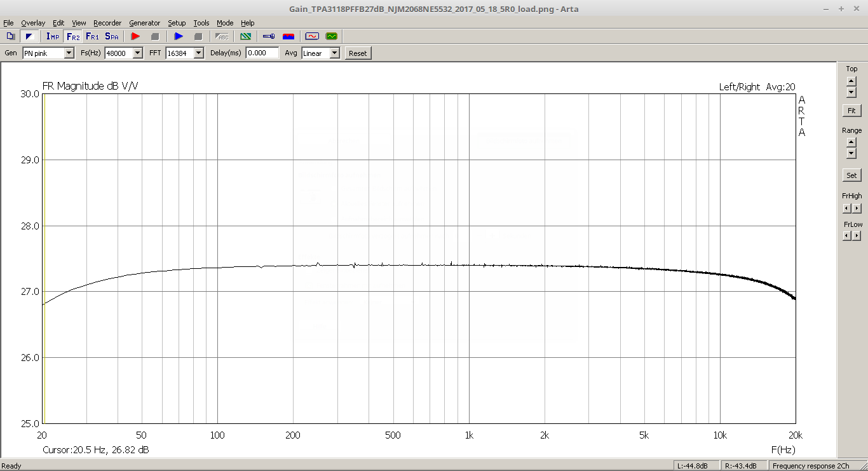Screen dimensions: 868x471
Task: Open the Gen signal type dropdown
Action: (69, 53)
